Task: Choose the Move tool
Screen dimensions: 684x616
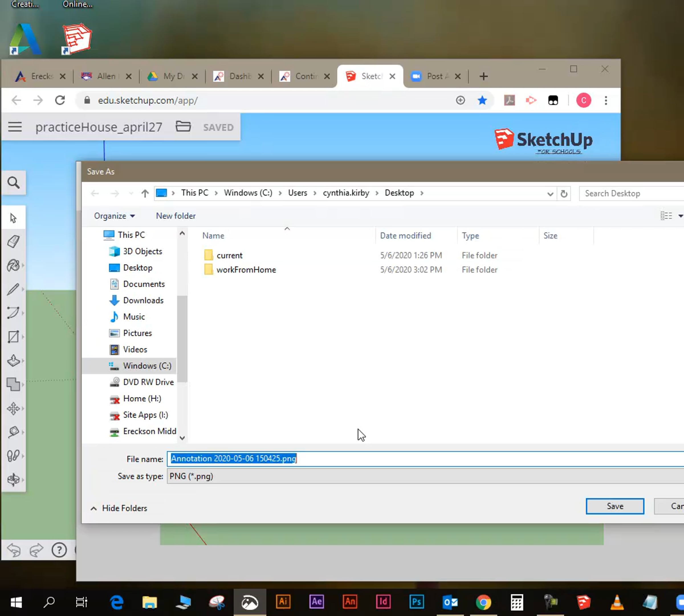Action: [x=13, y=408]
